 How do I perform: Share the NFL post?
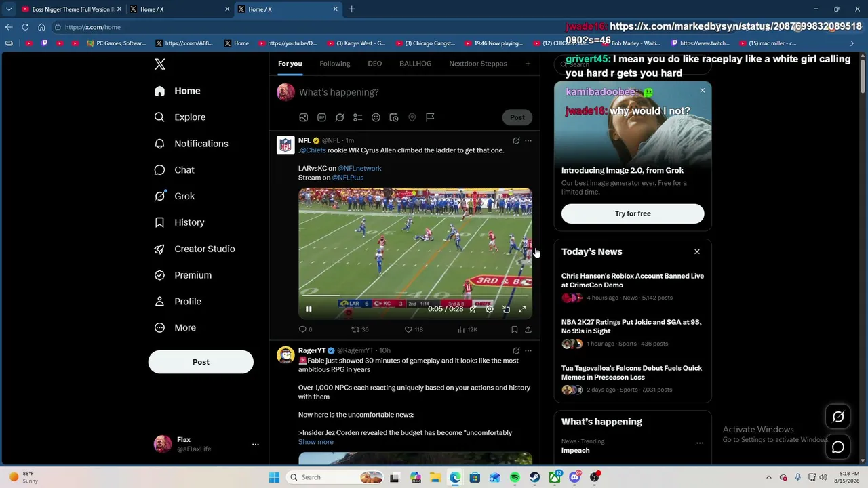(x=528, y=329)
